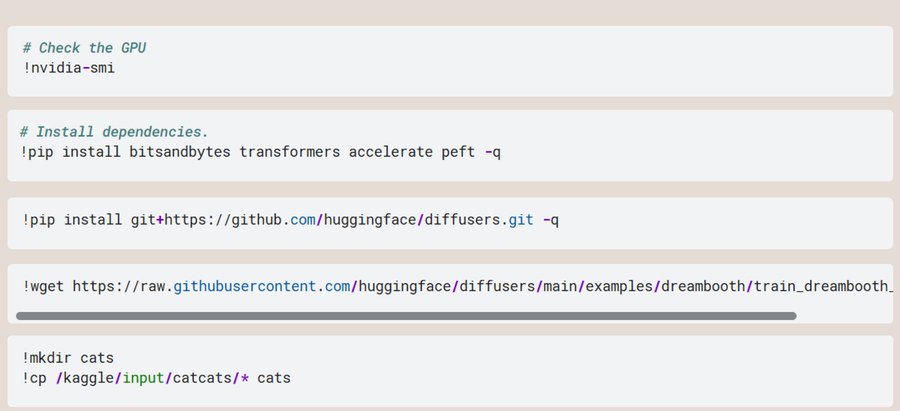
Task: Click the -q flag after diffusers.git
Action: [x=550, y=219]
